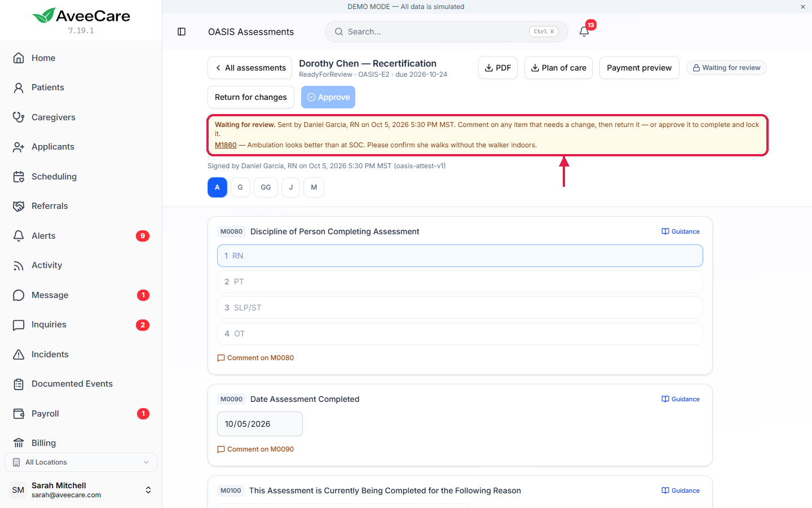Approve the assessment

[x=328, y=97]
